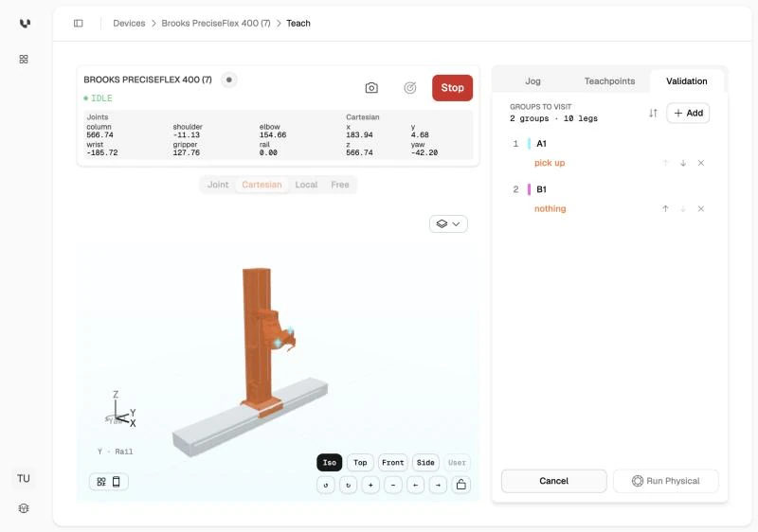758x532 pixels.
Task: Go to Devices breadcrumb
Action: click(129, 23)
